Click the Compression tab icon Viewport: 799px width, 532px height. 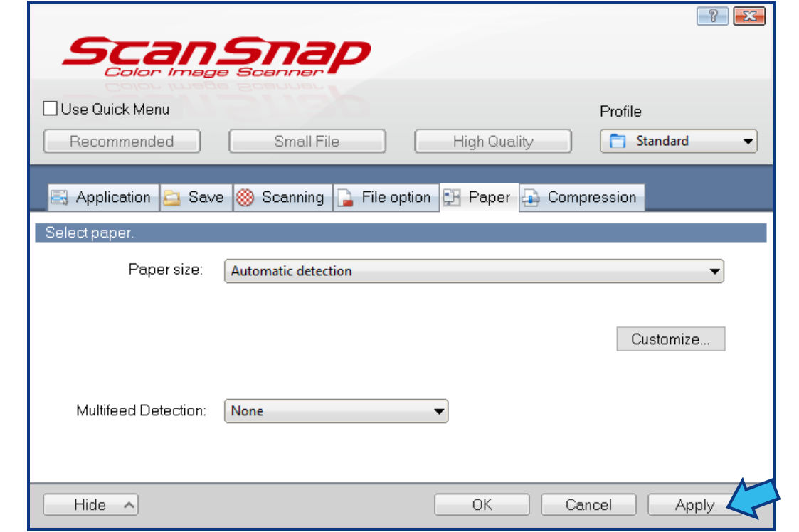(529, 197)
